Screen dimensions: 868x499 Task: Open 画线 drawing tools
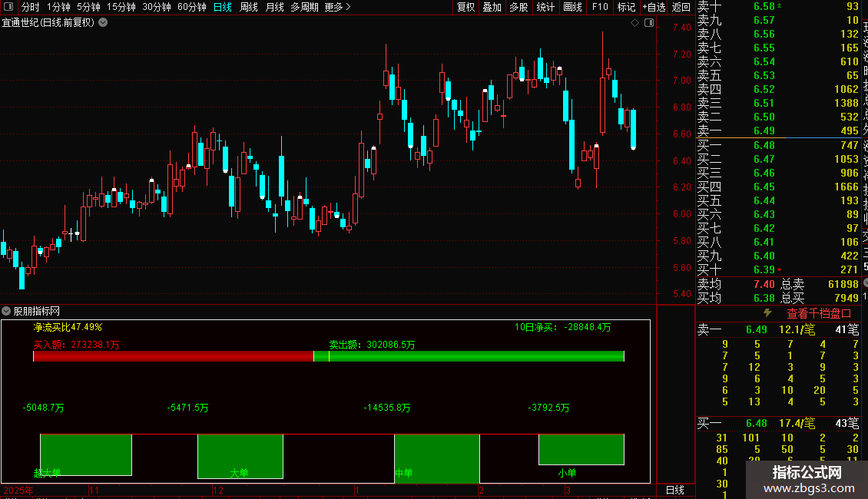click(x=572, y=7)
